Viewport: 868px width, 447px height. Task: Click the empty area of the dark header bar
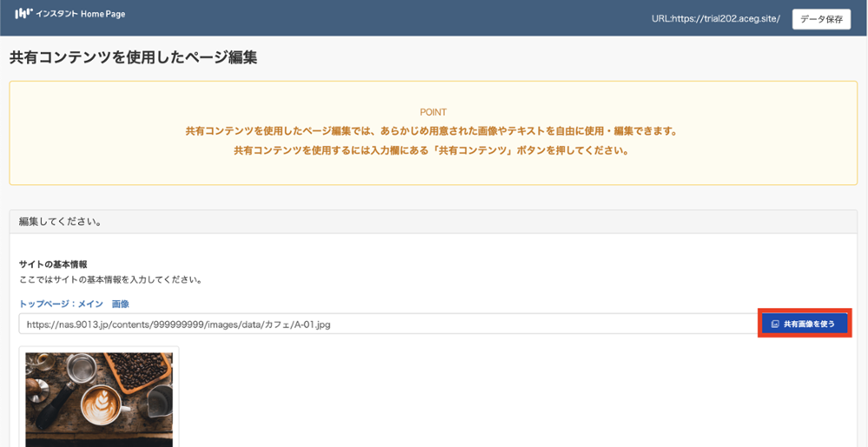391,17
